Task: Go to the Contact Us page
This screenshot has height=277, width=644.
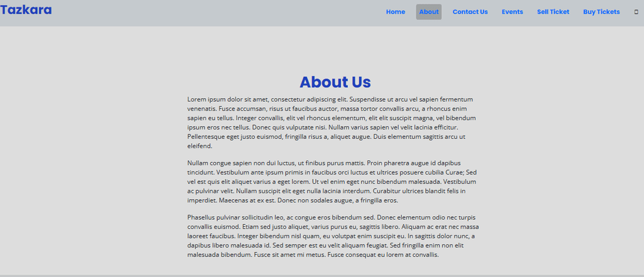Action: click(x=470, y=12)
